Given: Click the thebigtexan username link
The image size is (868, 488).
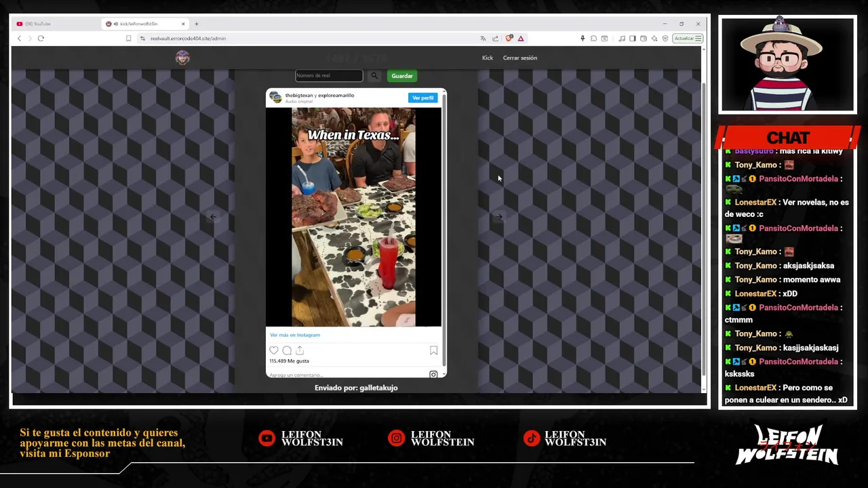Looking at the screenshot, I should pos(299,96).
